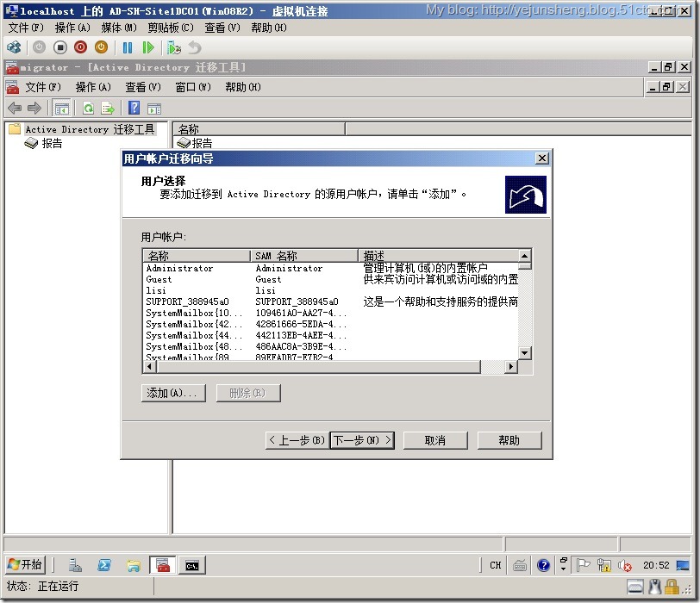Select the lisi account row
This screenshot has width=700, height=603.
click(330, 290)
